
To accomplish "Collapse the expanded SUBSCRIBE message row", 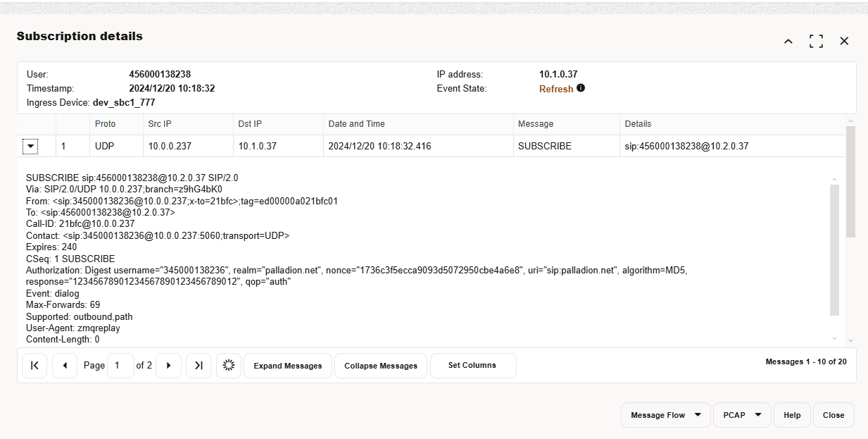I will (x=30, y=146).
